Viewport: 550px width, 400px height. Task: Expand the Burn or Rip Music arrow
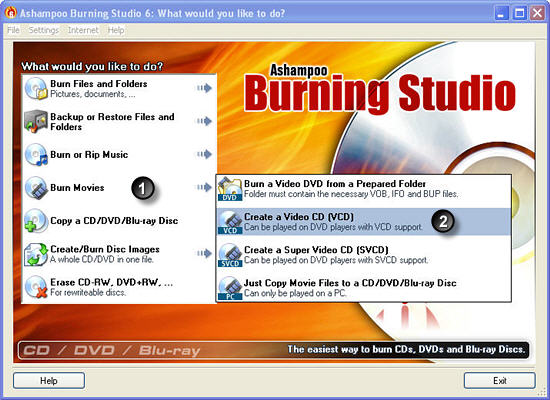tap(204, 154)
